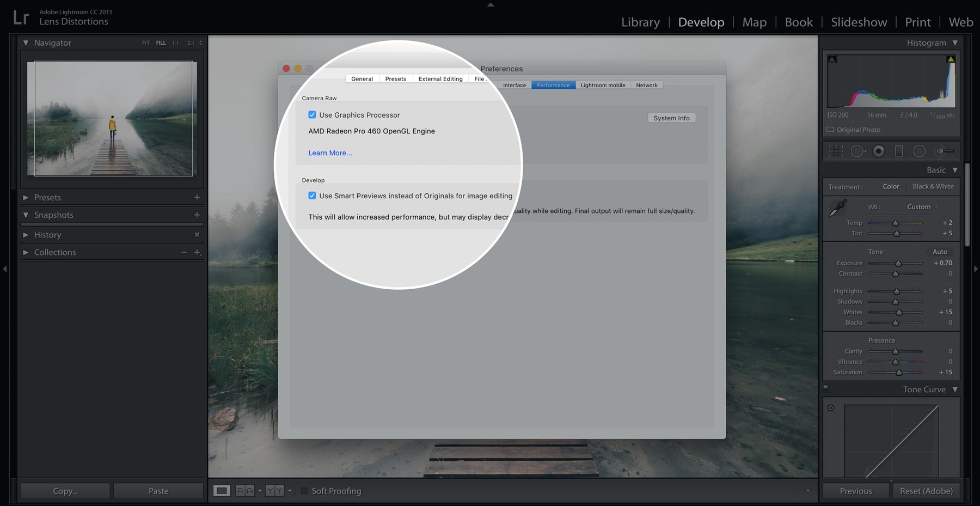Image resolution: width=980 pixels, height=506 pixels.
Task: Open the toolbar content dropdown arrow
Action: (x=808, y=491)
